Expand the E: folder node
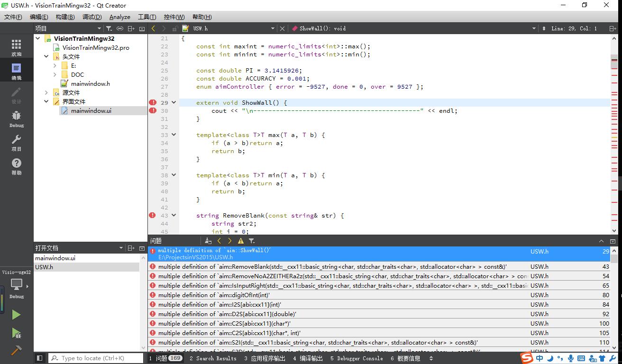This screenshot has width=622, height=364. [x=55, y=65]
